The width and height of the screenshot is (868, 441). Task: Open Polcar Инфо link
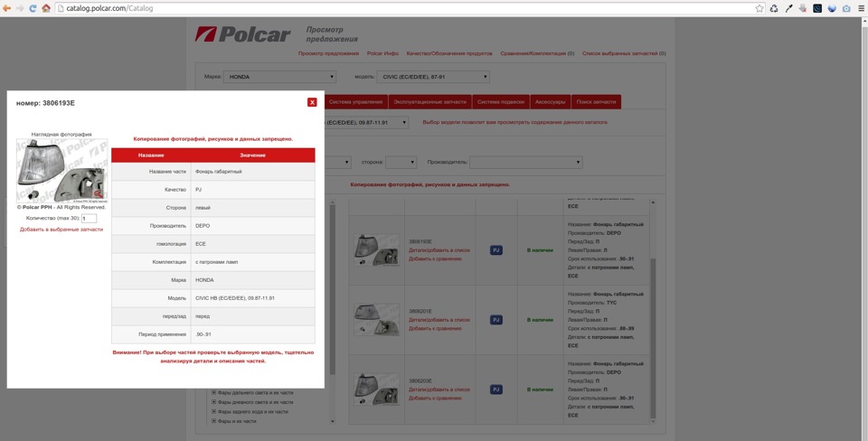[x=382, y=53]
